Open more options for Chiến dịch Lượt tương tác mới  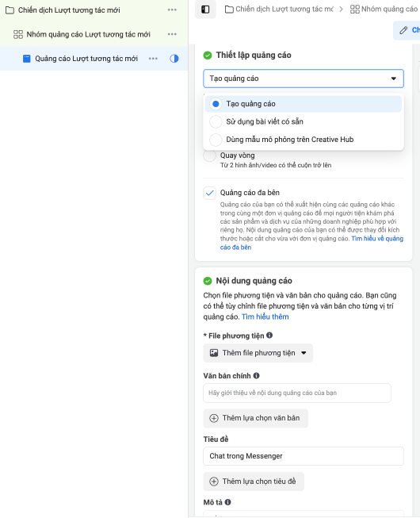[x=172, y=10]
